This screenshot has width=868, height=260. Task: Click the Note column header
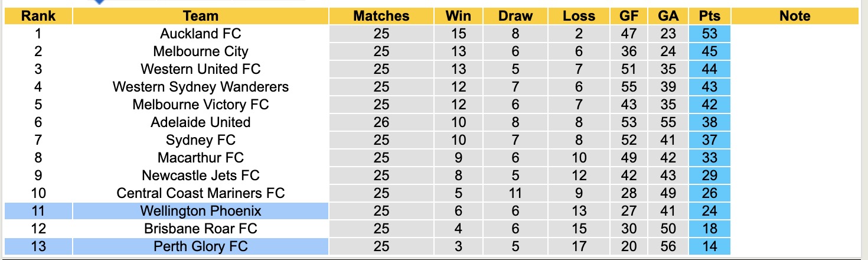click(x=795, y=16)
